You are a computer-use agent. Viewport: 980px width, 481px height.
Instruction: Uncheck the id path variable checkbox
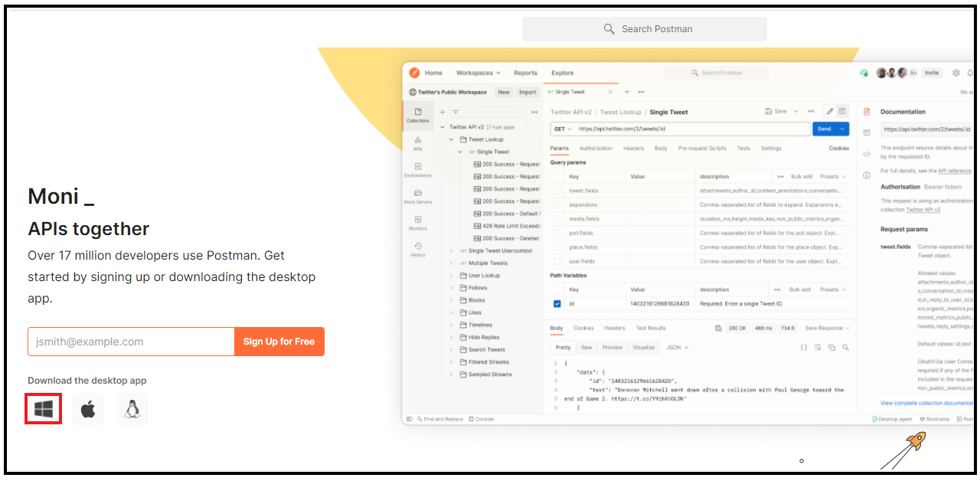pyautogui.click(x=557, y=304)
